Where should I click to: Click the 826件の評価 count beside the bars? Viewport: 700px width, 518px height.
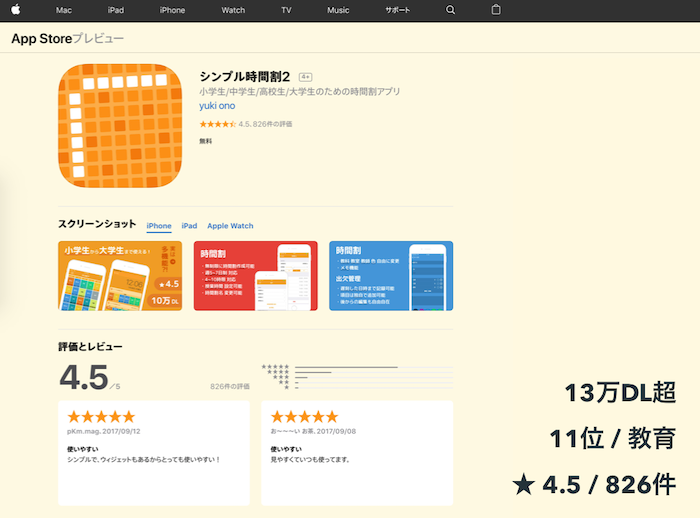click(230, 386)
